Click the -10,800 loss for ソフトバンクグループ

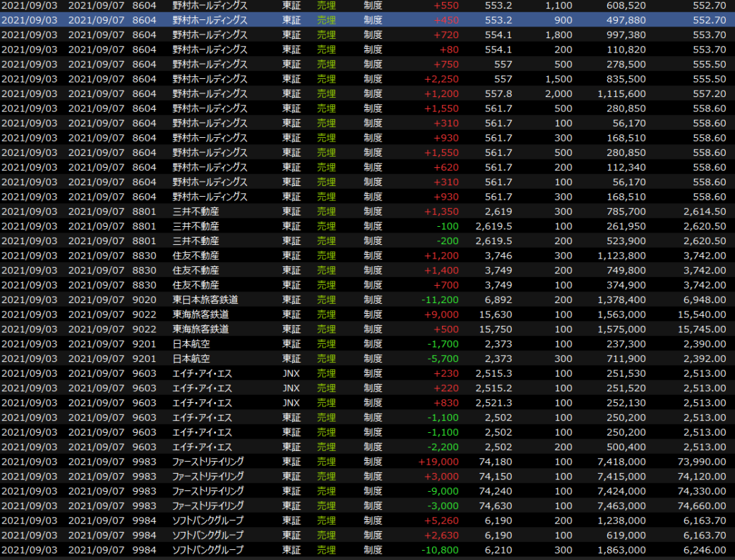click(439, 550)
